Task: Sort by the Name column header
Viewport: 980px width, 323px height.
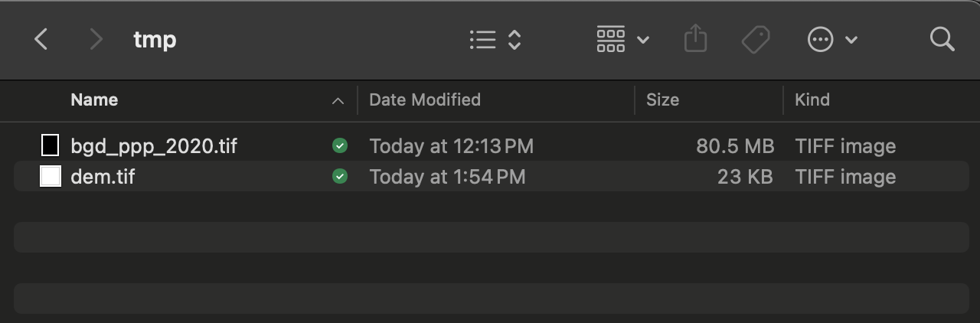Action: coord(94,100)
